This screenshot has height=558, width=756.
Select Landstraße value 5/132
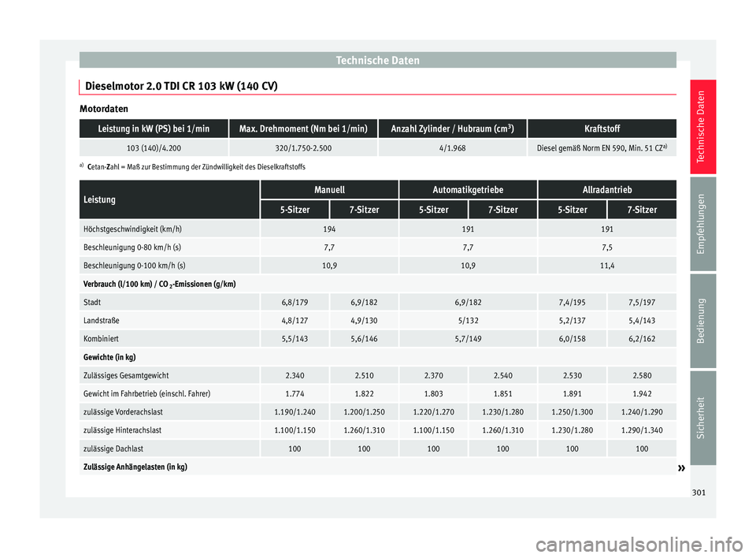pyautogui.click(x=468, y=321)
